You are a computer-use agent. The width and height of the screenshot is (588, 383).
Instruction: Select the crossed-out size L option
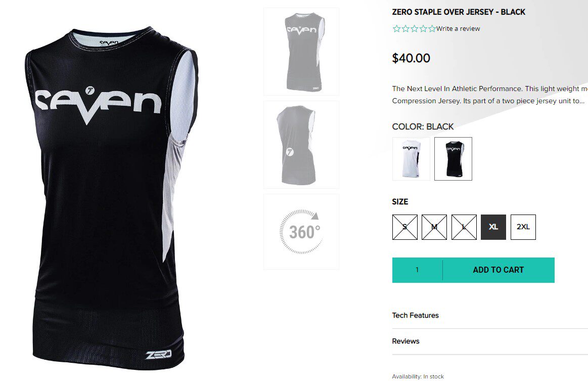[x=464, y=227]
